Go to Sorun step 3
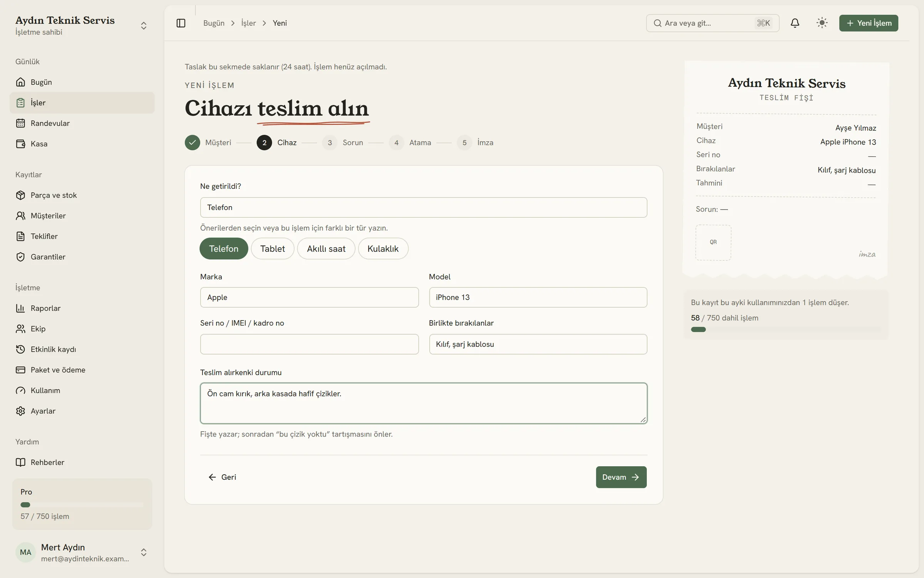The height and width of the screenshot is (578, 924). pyautogui.click(x=343, y=143)
